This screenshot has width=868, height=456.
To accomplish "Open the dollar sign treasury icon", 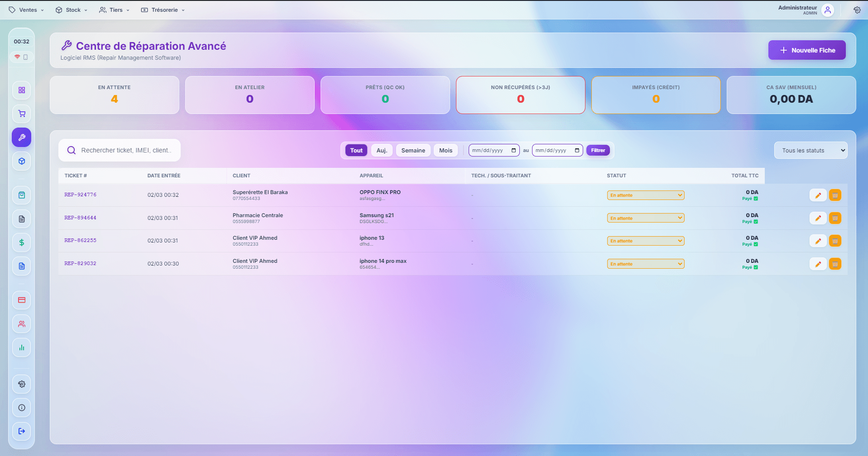I will pos(21,242).
